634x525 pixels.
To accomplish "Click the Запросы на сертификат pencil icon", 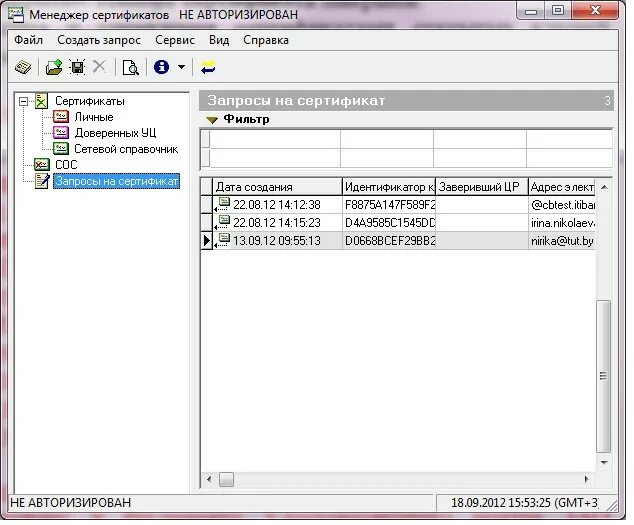I will point(42,181).
